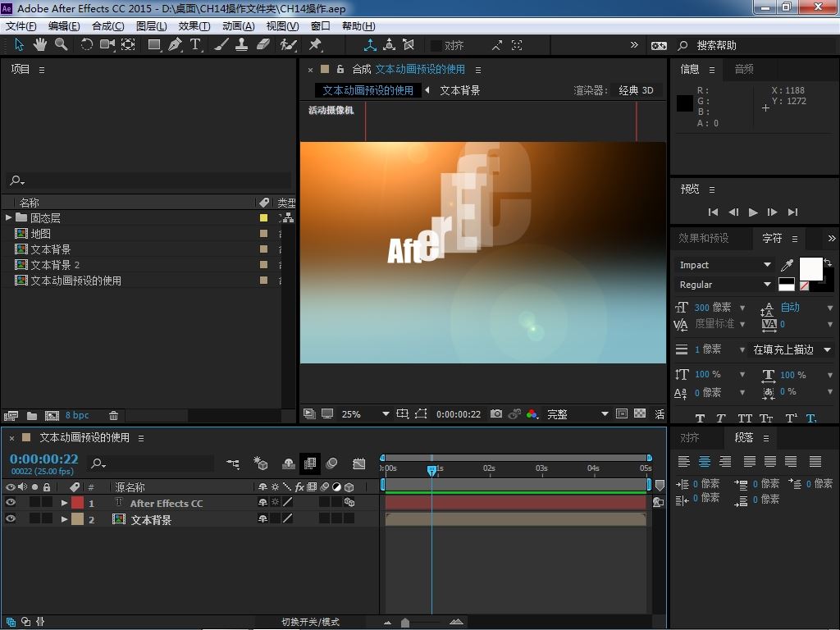Open the Regular font style dropdown

(724, 285)
